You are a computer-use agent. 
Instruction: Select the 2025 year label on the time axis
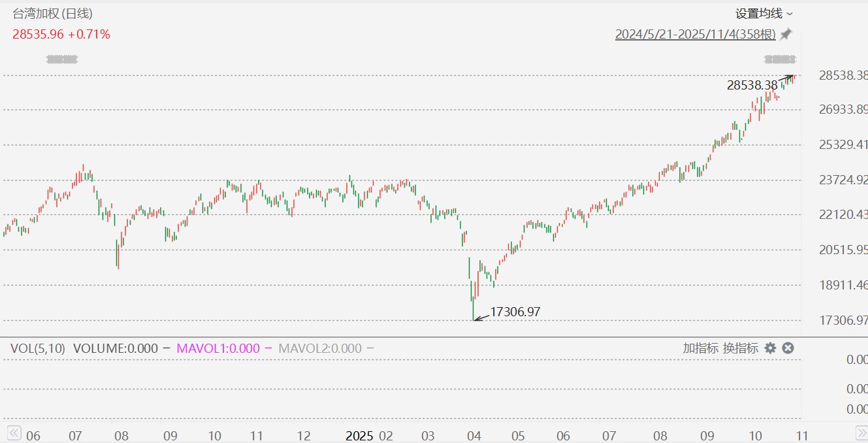click(x=359, y=435)
